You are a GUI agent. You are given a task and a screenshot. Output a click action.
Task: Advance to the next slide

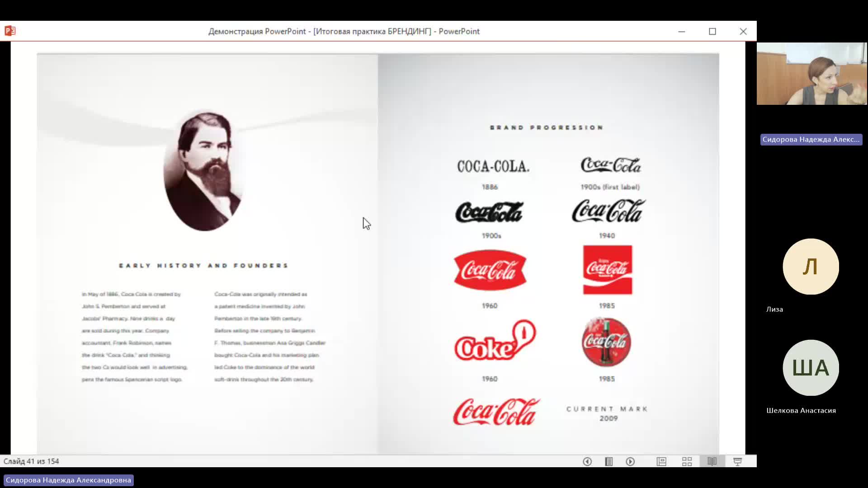coord(630,461)
